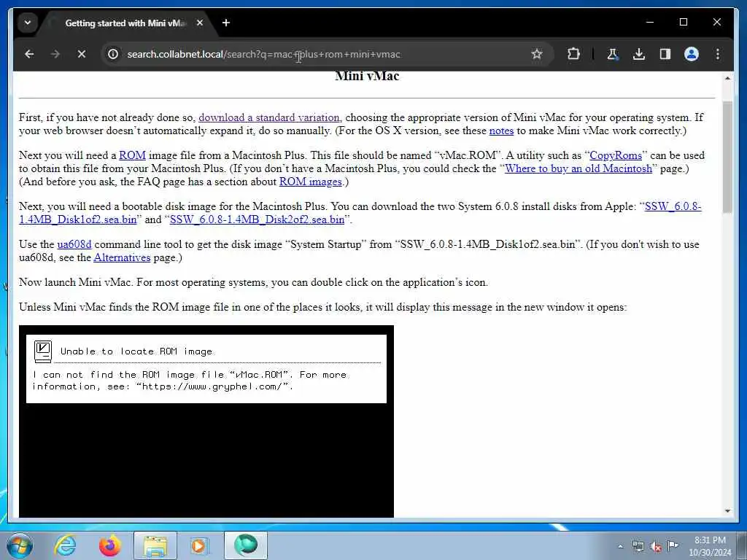
Task: Click the page scrollbar down arrow
Action: pos(727,511)
